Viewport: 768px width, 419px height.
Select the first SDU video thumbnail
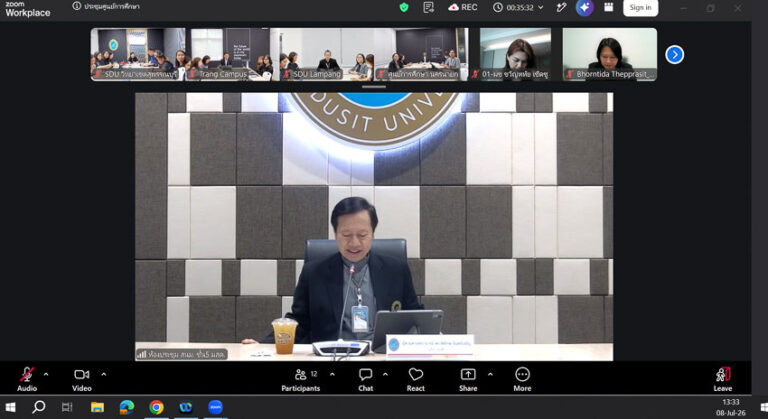pos(138,54)
